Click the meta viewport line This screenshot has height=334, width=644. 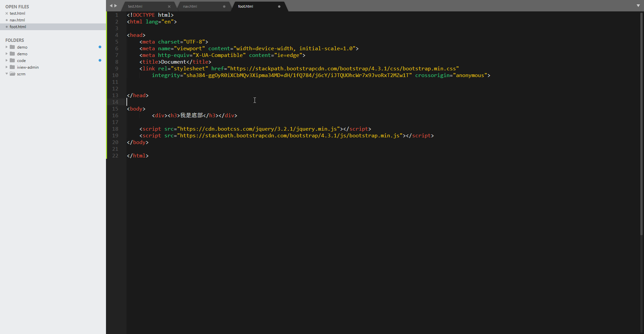click(249, 49)
